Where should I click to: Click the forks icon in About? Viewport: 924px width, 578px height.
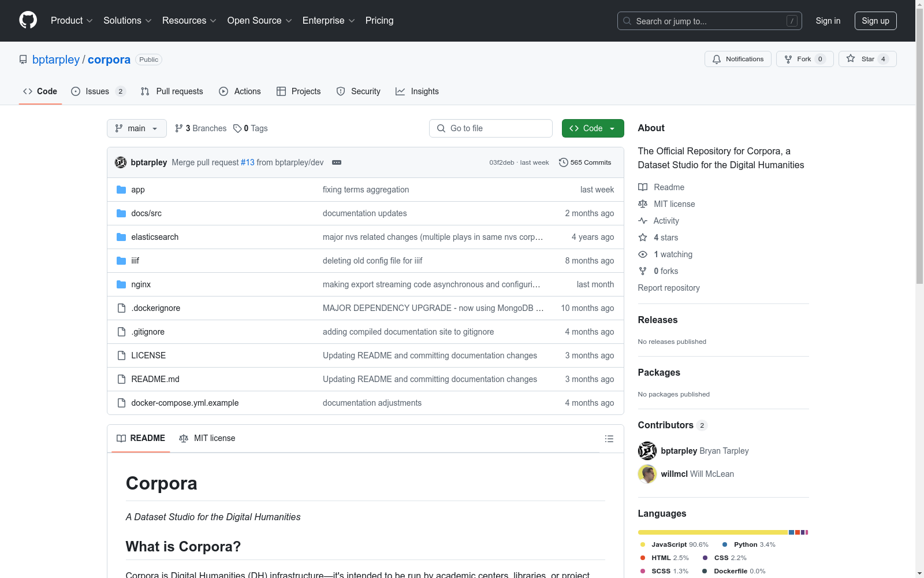pyautogui.click(x=643, y=271)
